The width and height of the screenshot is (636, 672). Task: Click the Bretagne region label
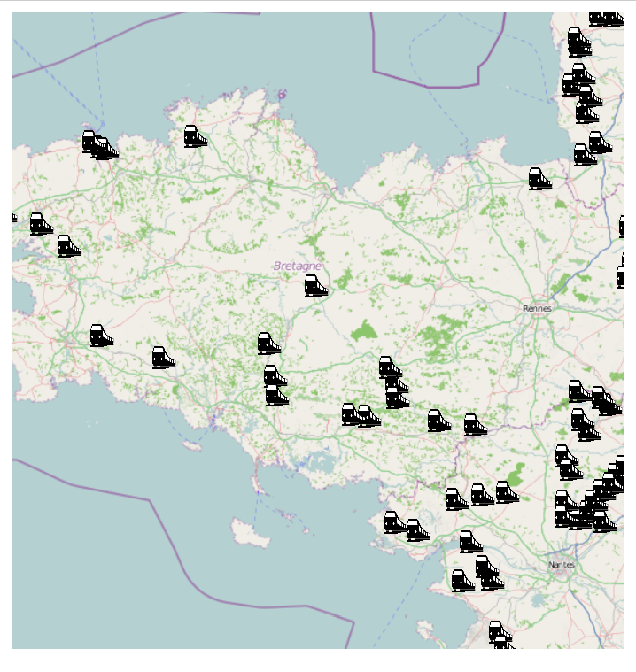click(x=298, y=266)
